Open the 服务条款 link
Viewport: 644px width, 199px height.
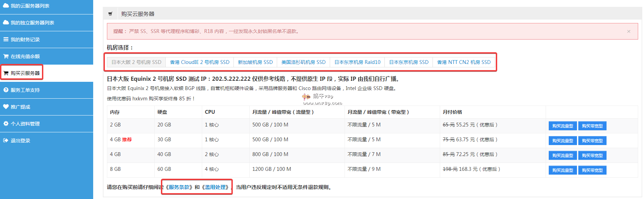179,187
